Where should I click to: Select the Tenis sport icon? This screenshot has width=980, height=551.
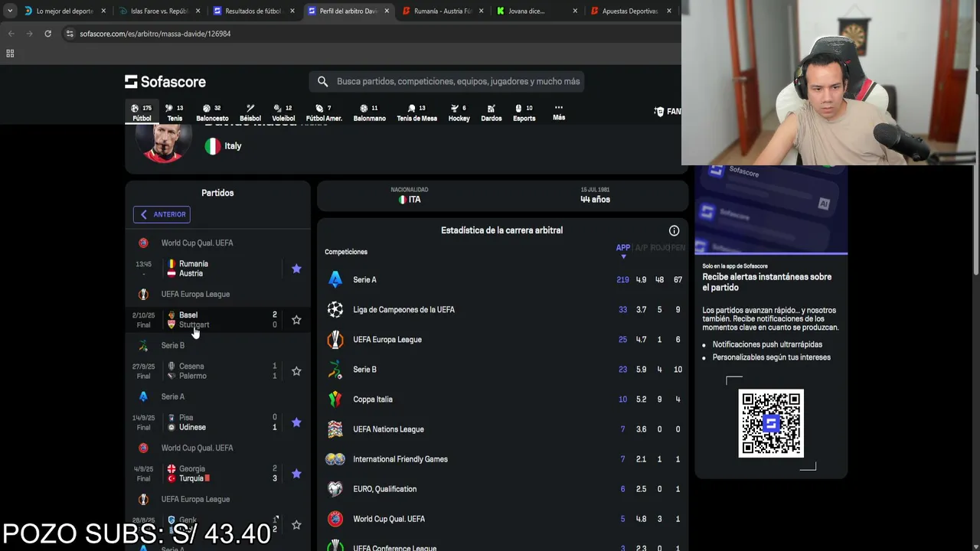point(175,112)
